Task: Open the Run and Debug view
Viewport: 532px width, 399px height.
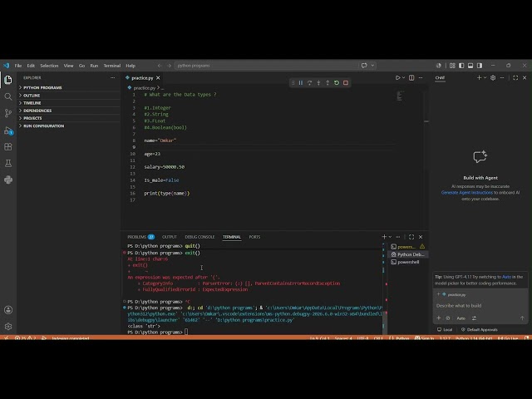Action: 8,131
